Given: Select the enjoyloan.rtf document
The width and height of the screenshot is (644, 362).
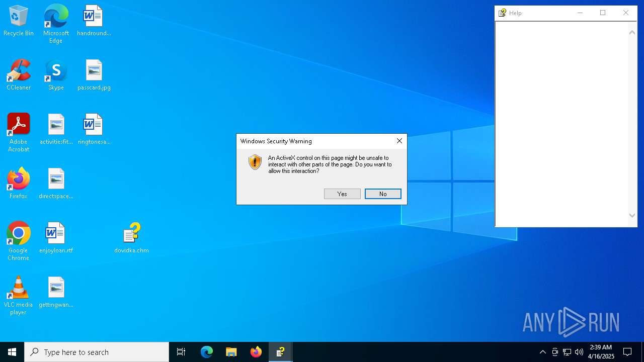Looking at the screenshot, I should click(x=56, y=238).
